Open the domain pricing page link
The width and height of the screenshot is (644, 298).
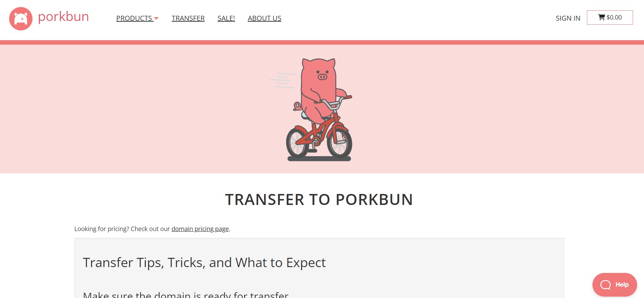tap(200, 229)
